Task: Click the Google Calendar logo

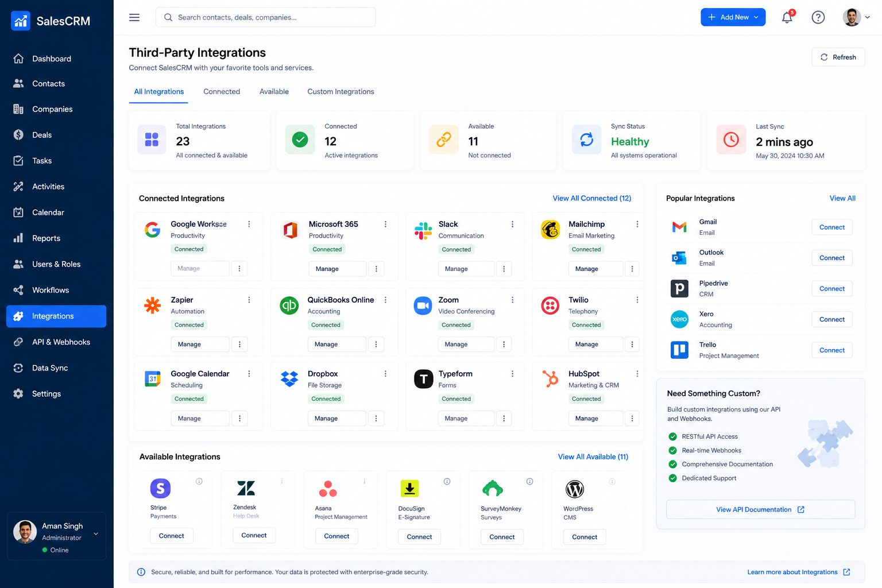Action: pos(152,378)
